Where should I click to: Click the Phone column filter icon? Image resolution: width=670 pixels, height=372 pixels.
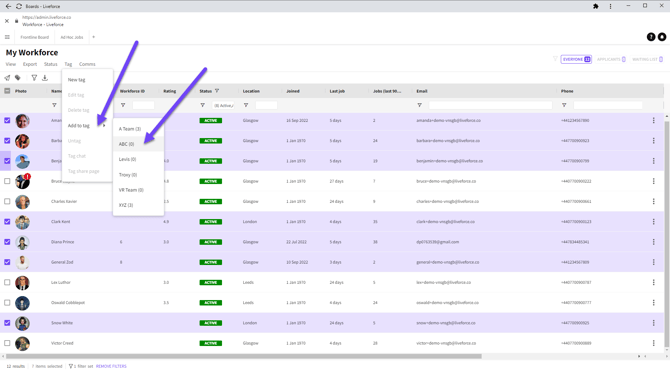(x=564, y=105)
